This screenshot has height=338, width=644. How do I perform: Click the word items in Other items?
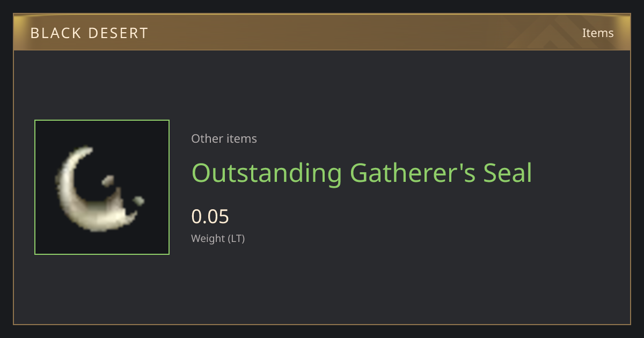[241, 138]
